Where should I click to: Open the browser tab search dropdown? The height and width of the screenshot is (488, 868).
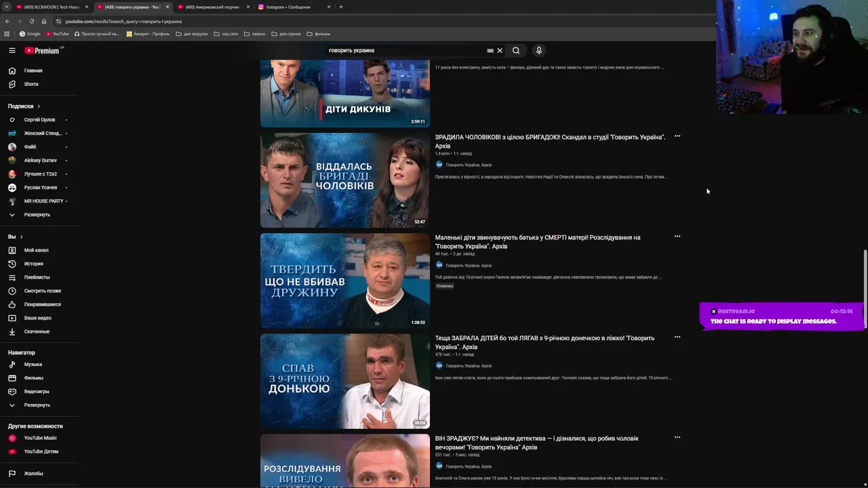7,7
